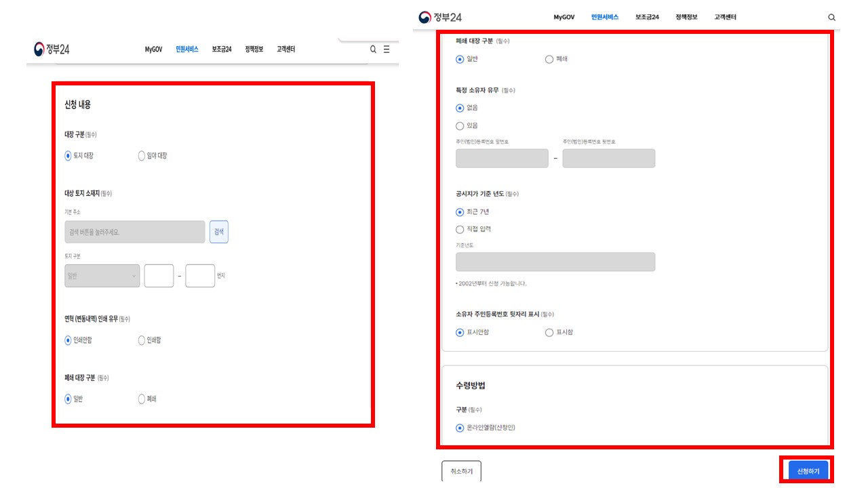
Task: Select 인쇄함 under 연혁 인쇄 유무
Action: click(x=141, y=340)
